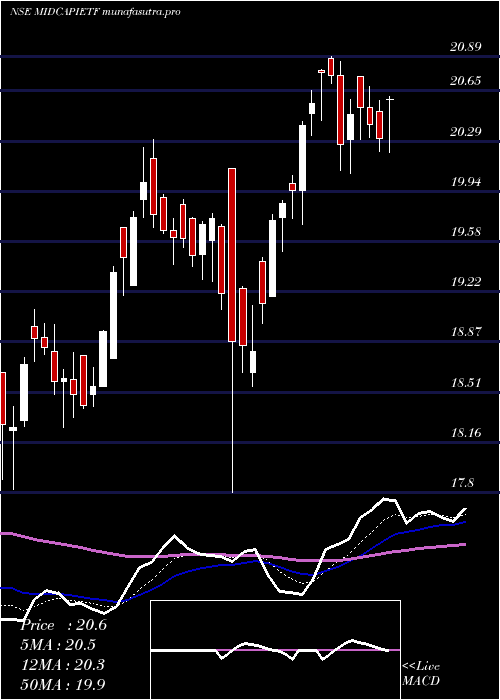
Task: Select the 12MA : 20.3 value
Action: click(63, 664)
